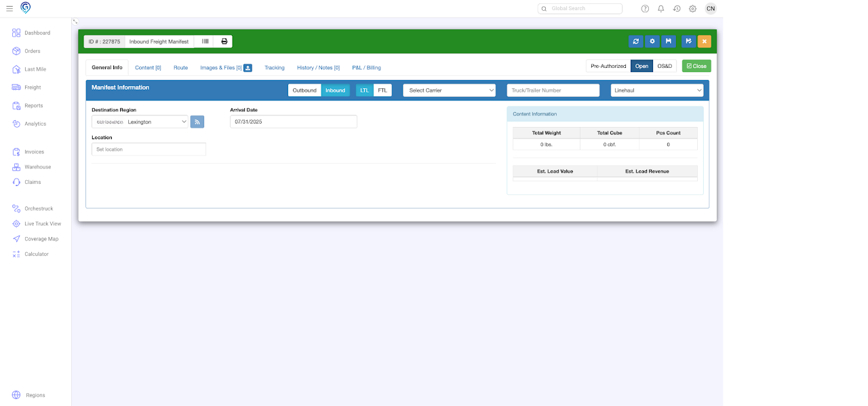Switch to History / Notes tab
Screen dimensions: 868x406
318,68
